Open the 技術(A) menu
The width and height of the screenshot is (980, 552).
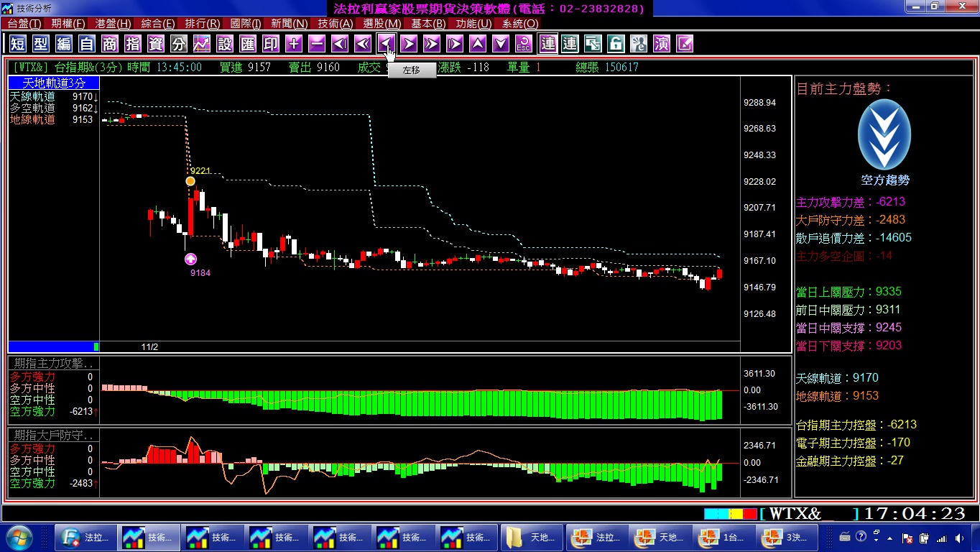[336, 24]
